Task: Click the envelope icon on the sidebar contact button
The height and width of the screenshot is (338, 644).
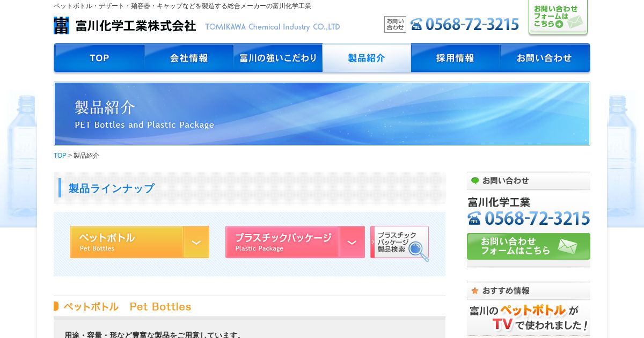Action: click(568, 246)
